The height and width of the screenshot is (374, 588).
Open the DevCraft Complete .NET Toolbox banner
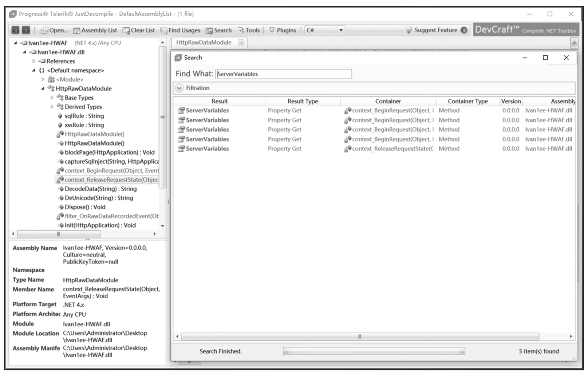point(526,29)
